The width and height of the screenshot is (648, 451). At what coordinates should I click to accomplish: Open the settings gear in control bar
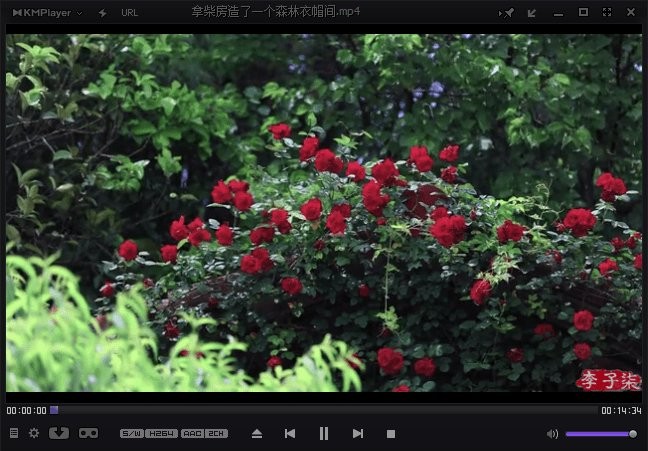[34, 433]
